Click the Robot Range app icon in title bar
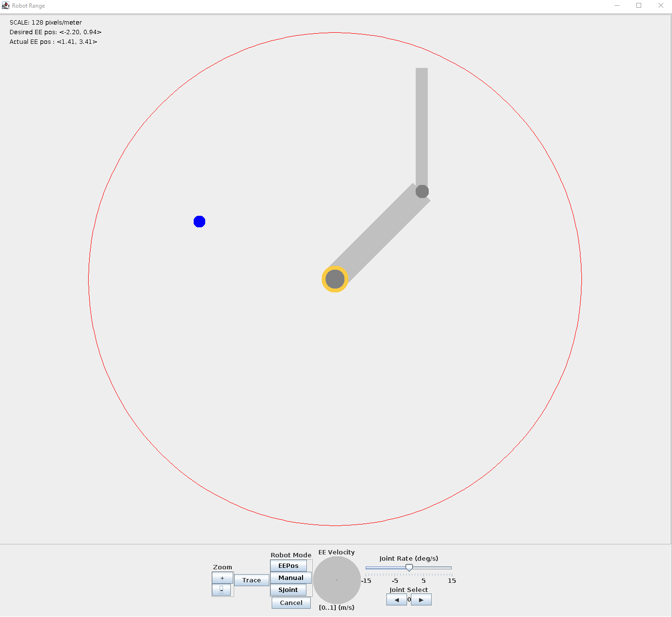This screenshot has width=672, height=617. point(6,6)
